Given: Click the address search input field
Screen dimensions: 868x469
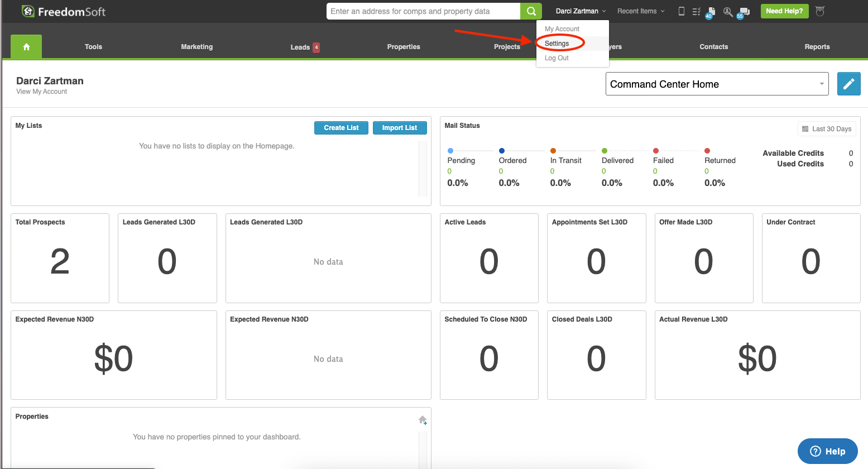Looking at the screenshot, I should click(x=423, y=11).
